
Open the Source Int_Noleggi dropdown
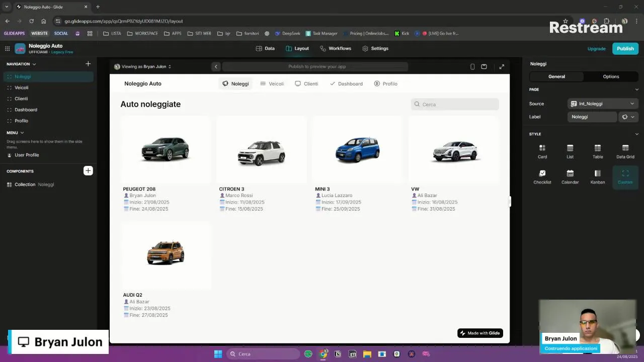pyautogui.click(x=603, y=104)
